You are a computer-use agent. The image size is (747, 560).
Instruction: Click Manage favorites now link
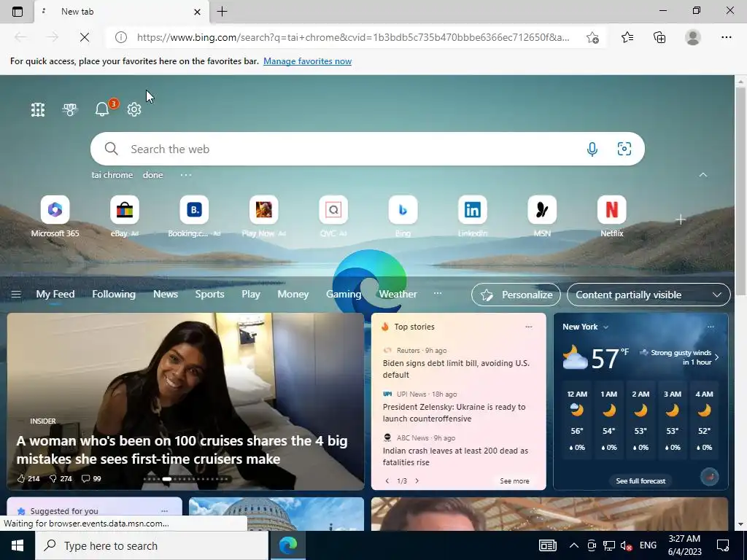[x=307, y=61]
